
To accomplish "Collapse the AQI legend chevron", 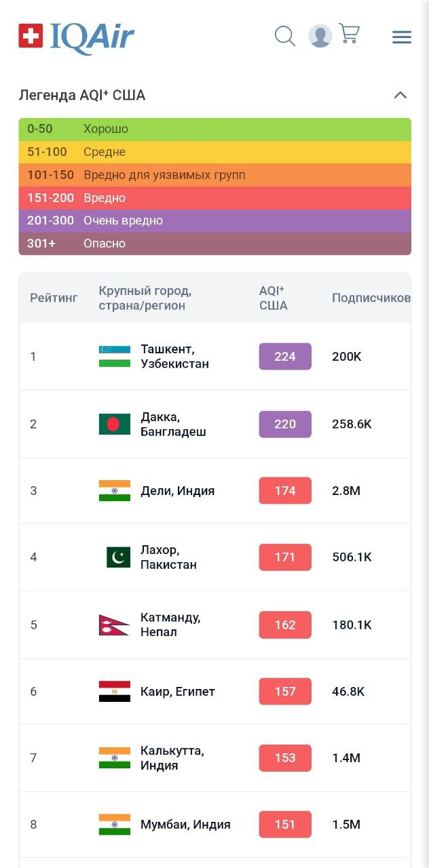I will click(400, 95).
